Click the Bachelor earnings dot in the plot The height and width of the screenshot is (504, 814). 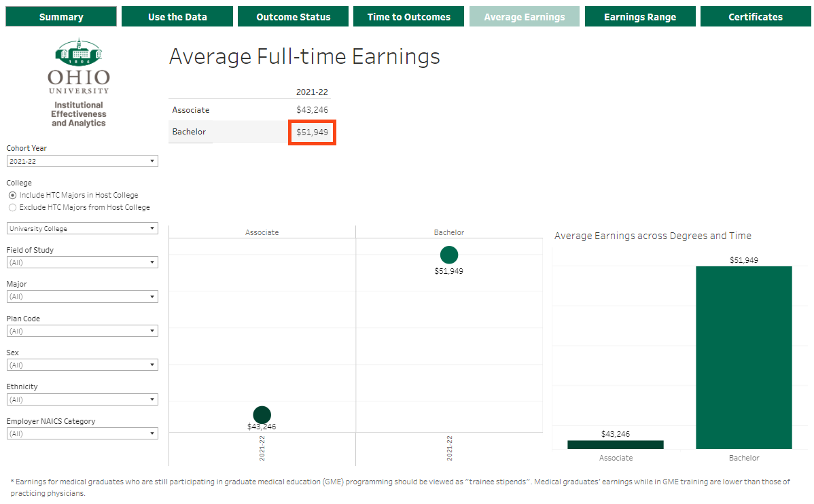449,255
